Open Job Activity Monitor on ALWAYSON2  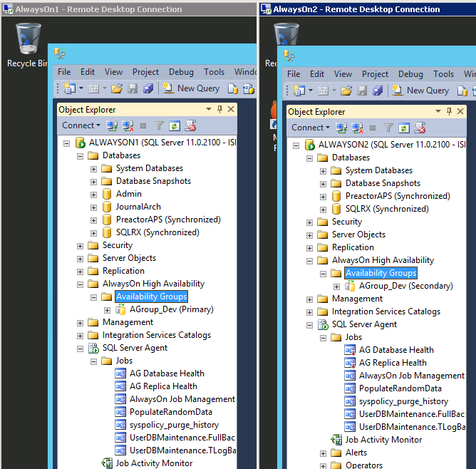(383, 440)
